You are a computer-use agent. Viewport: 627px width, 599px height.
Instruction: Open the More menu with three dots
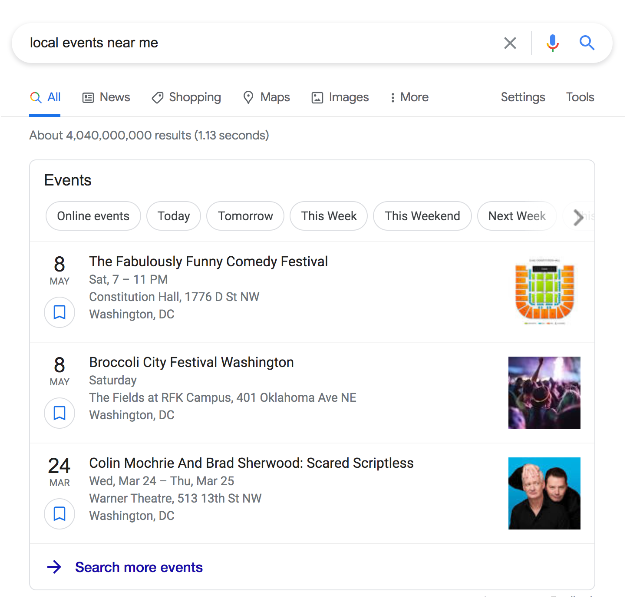click(409, 97)
